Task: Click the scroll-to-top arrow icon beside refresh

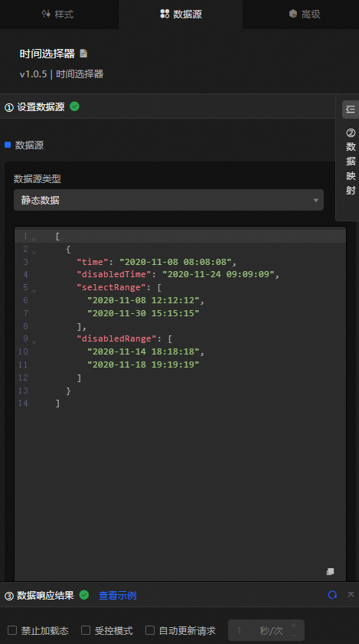Action: (351, 595)
